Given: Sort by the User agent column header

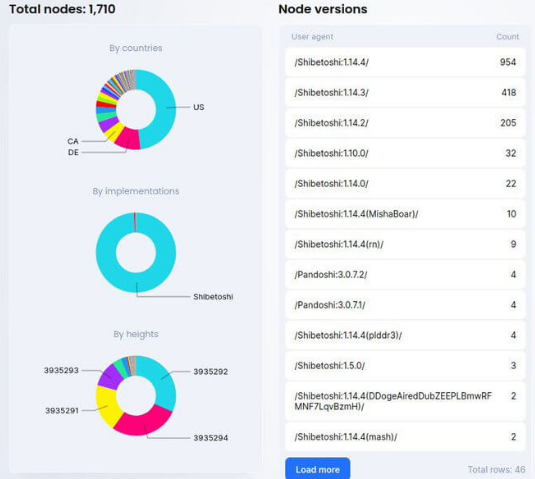Looking at the screenshot, I should click(x=312, y=37).
